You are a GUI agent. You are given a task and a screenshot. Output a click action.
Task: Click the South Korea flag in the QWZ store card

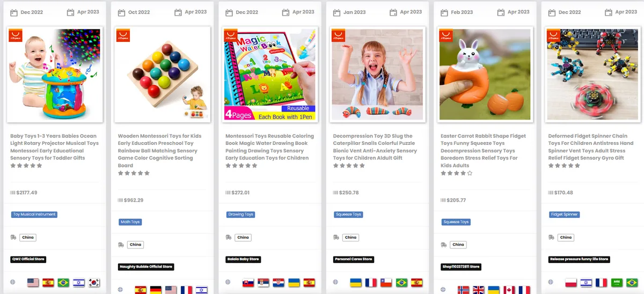[94, 282]
